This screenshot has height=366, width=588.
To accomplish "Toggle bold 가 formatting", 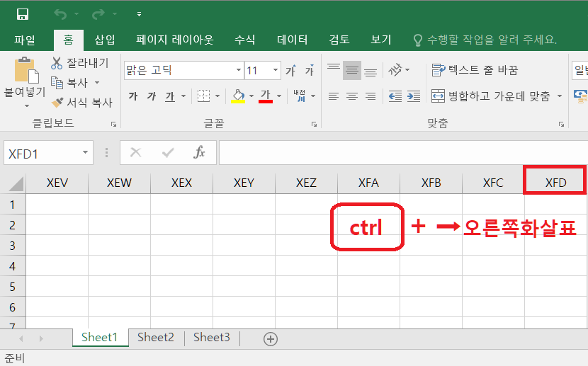I will [132, 96].
